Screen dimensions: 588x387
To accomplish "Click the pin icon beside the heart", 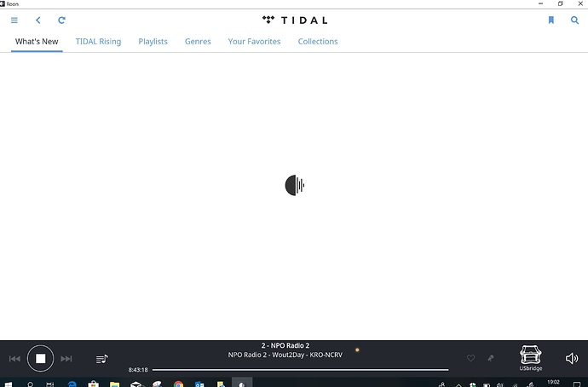I will 491,359.
